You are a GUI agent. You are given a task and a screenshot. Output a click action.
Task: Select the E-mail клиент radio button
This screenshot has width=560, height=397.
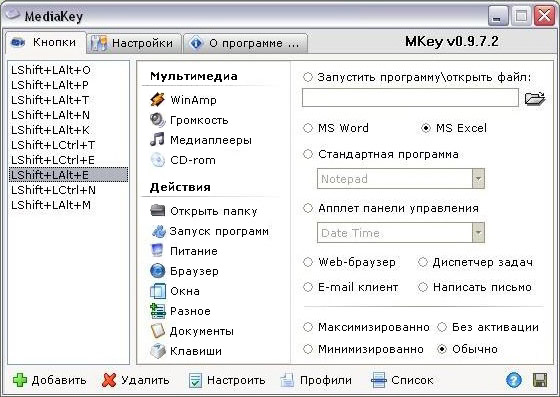(308, 287)
